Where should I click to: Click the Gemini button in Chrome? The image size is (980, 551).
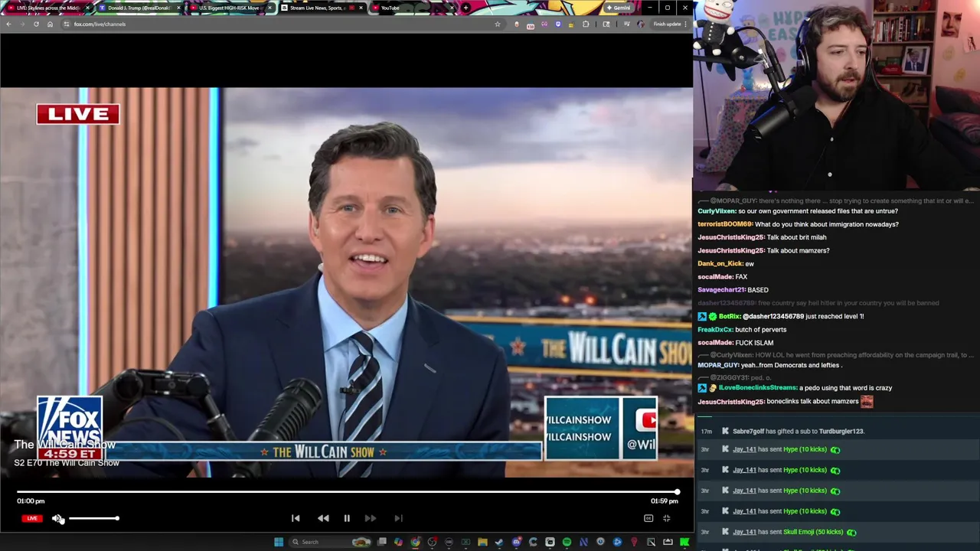click(618, 8)
